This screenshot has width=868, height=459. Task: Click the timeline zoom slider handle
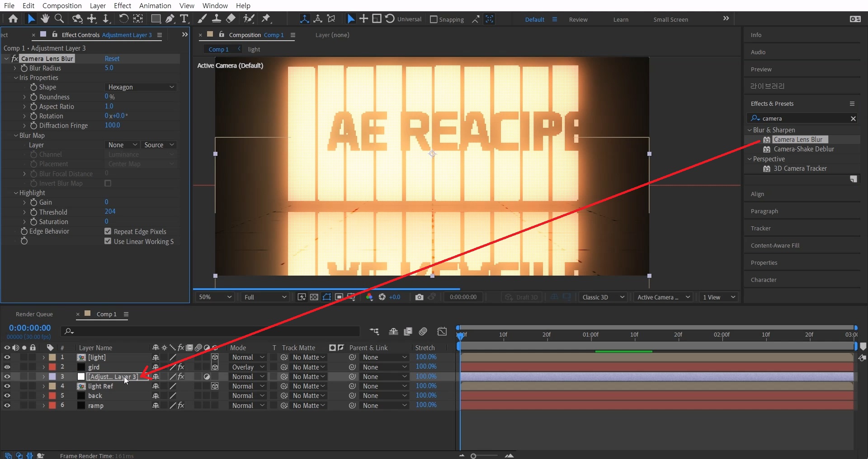click(x=473, y=456)
